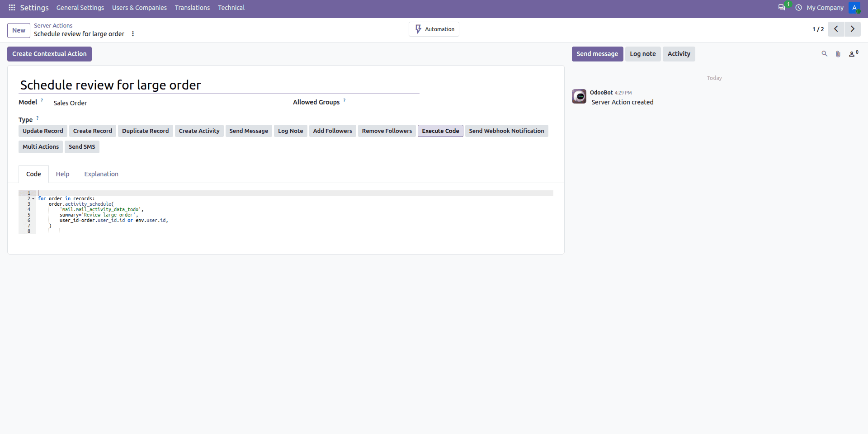Click the Log note button
This screenshot has height=434, width=868.
coord(643,54)
